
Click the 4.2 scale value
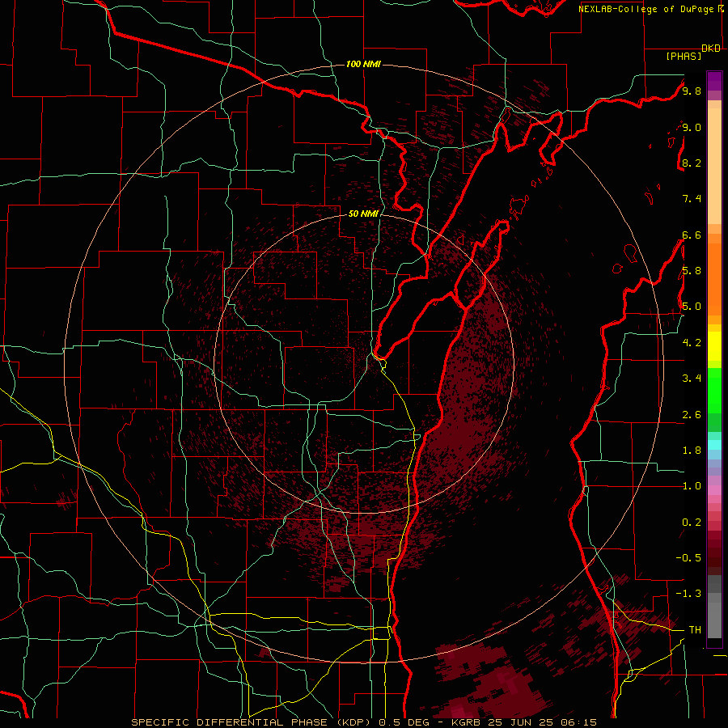tap(692, 343)
